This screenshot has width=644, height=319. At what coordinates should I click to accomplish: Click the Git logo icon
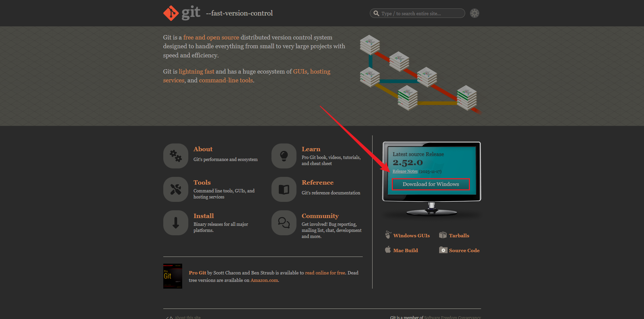point(171,13)
